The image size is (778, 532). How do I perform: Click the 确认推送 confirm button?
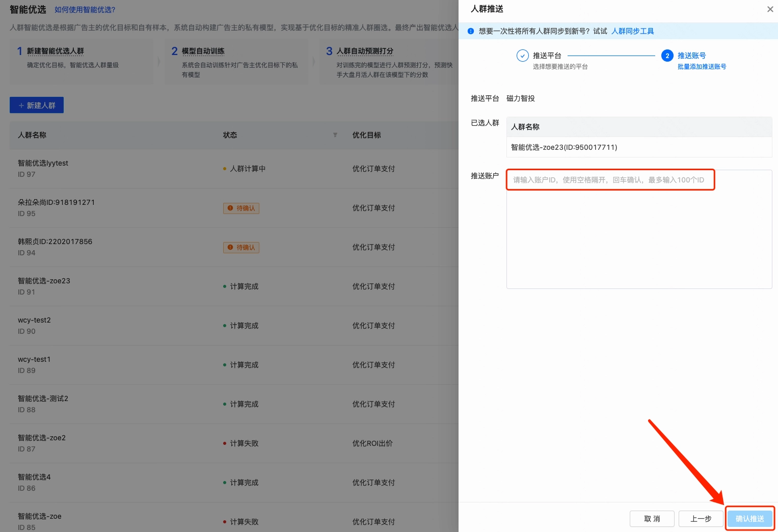click(x=750, y=518)
